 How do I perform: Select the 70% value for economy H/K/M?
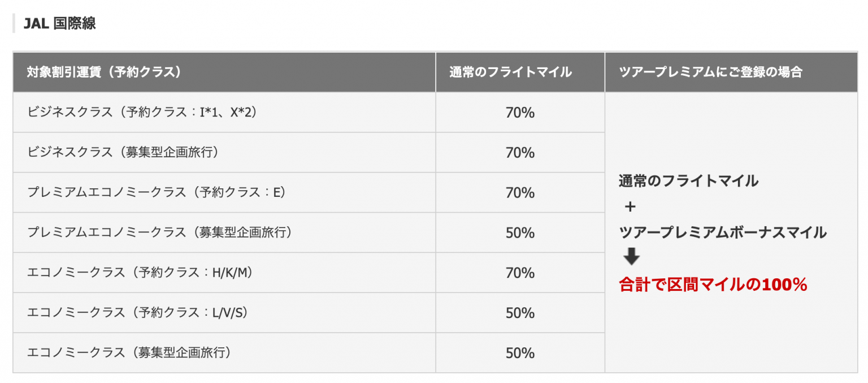click(x=520, y=273)
